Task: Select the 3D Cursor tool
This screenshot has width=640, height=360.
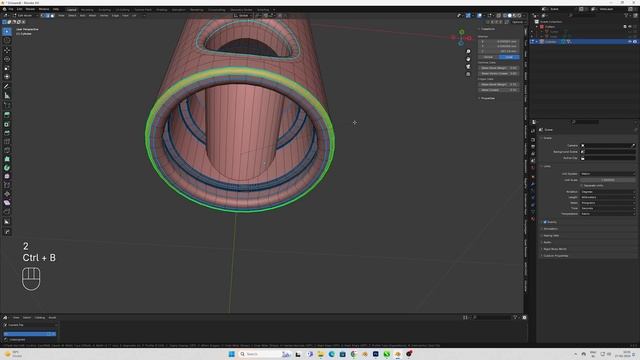Action: click(x=7, y=41)
